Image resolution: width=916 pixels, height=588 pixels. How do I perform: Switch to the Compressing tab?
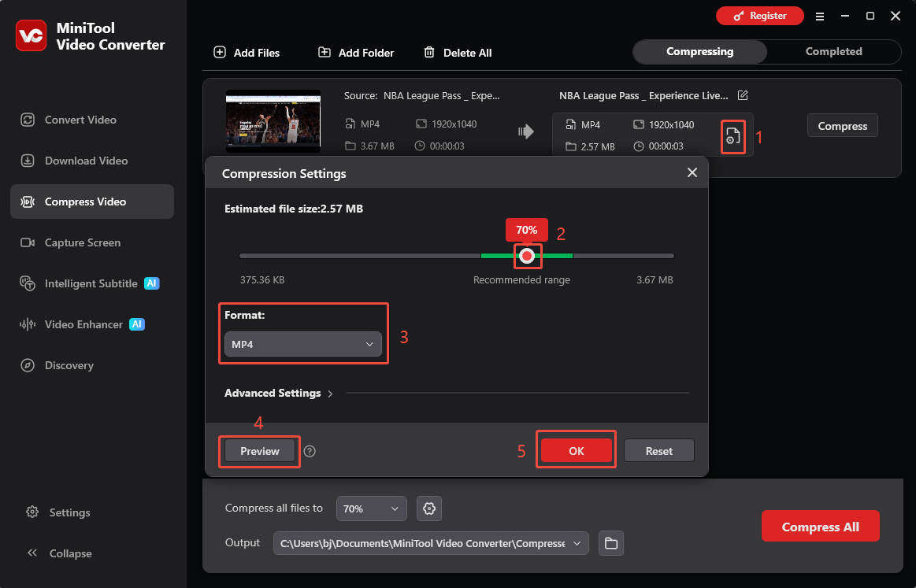pos(700,51)
